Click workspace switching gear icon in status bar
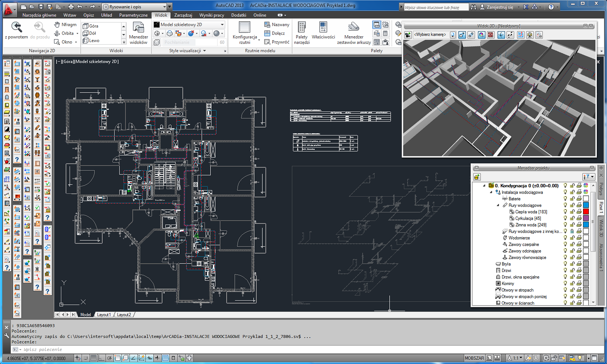This screenshot has height=364, width=607. (x=546, y=358)
